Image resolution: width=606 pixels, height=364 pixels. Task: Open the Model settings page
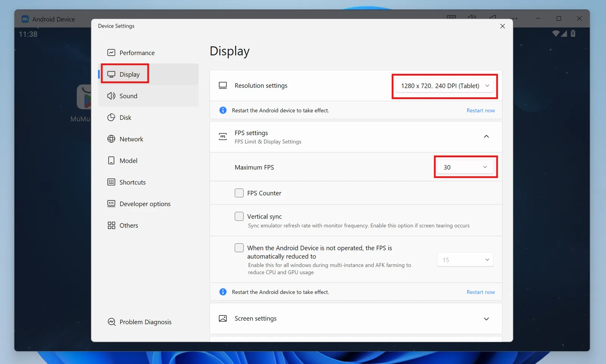pos(148,161)
